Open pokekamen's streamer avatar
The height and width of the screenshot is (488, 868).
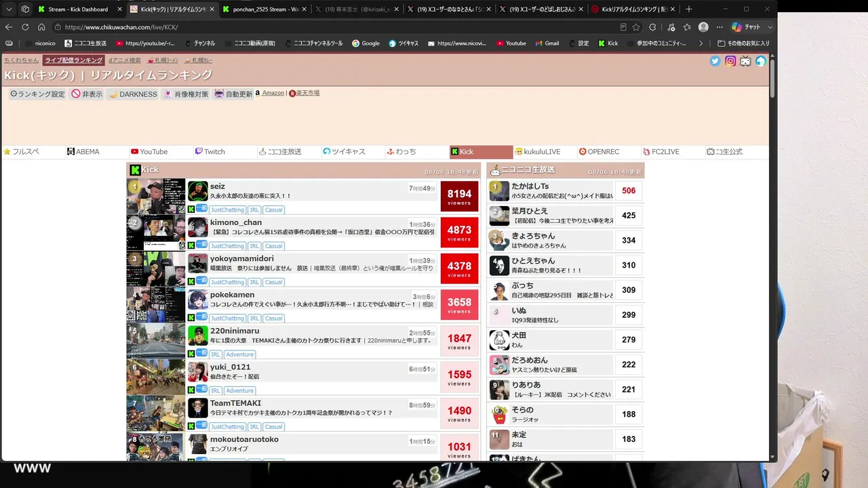[x=198, y=300]
